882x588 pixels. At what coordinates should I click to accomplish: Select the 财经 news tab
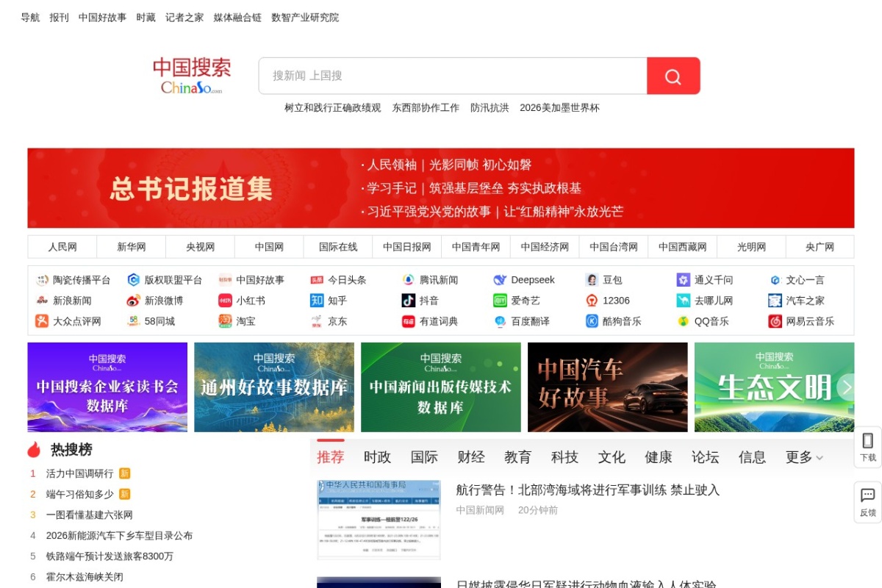[x=471, y=457]
